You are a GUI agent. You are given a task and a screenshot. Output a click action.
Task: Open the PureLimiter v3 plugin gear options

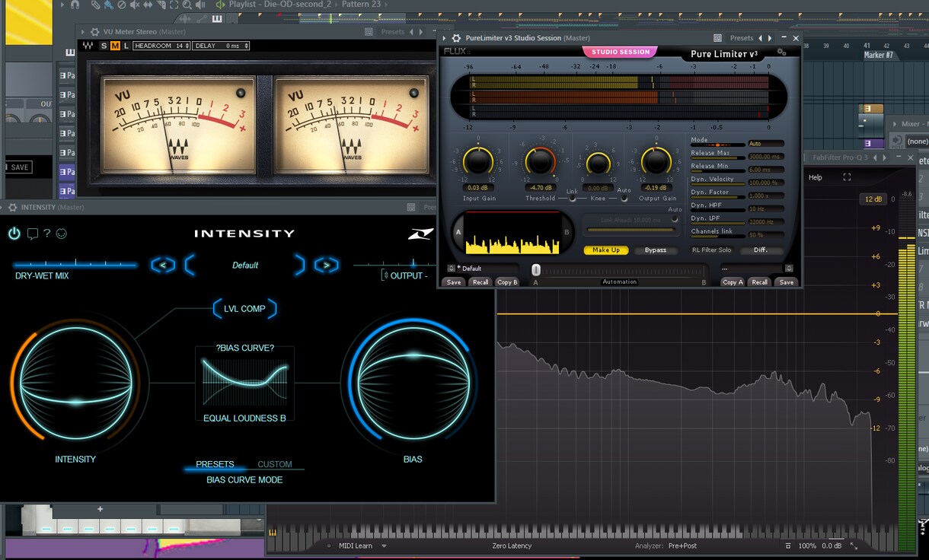[x=456, y=38]
